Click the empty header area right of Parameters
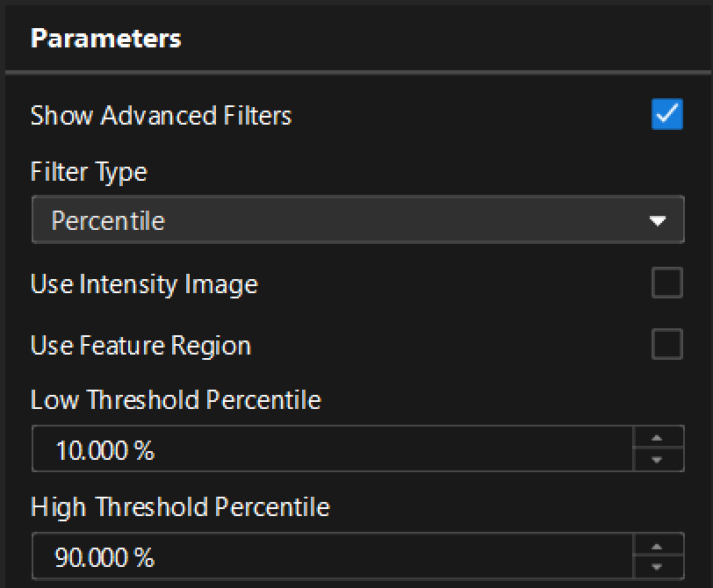This screenshot has width=713, height=588. 439,39
